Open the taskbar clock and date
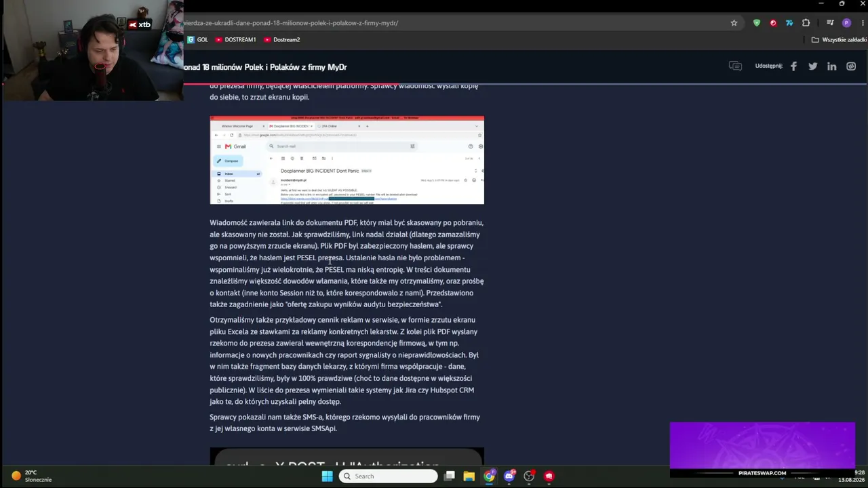 852,476
